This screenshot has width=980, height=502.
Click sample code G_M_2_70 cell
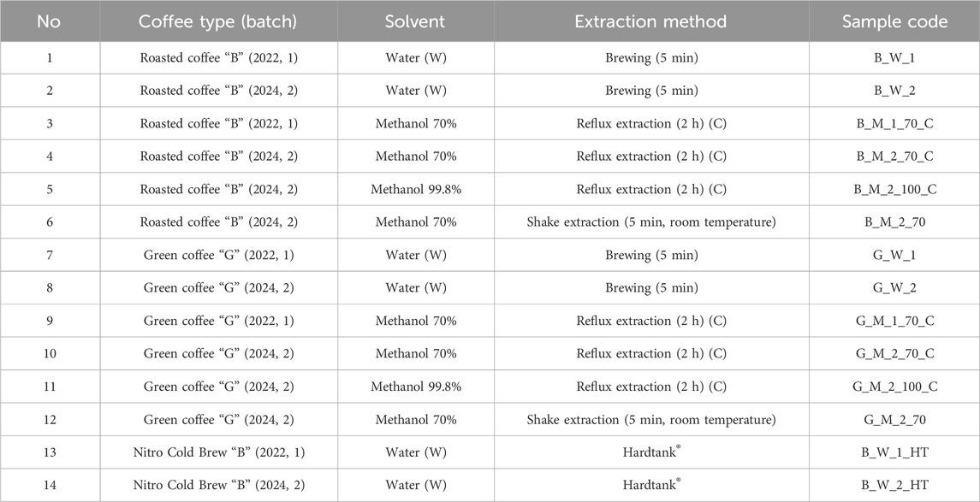[x=894, y=420]
